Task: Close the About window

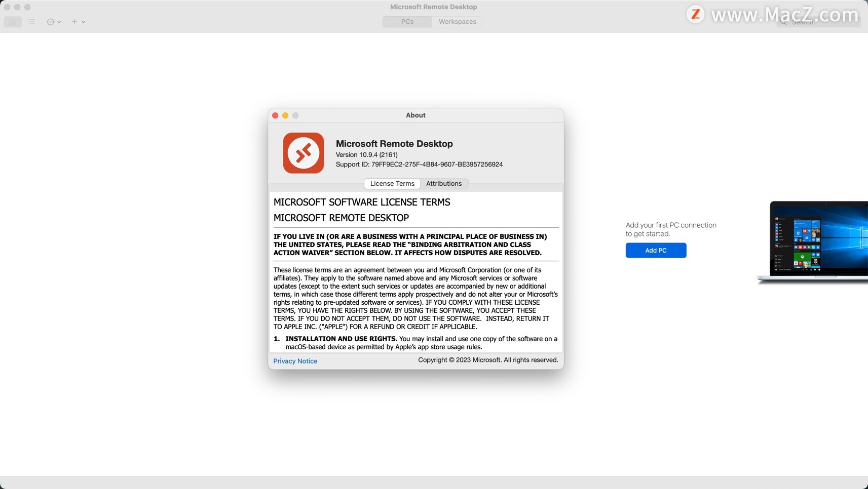Action: point(275,115)
